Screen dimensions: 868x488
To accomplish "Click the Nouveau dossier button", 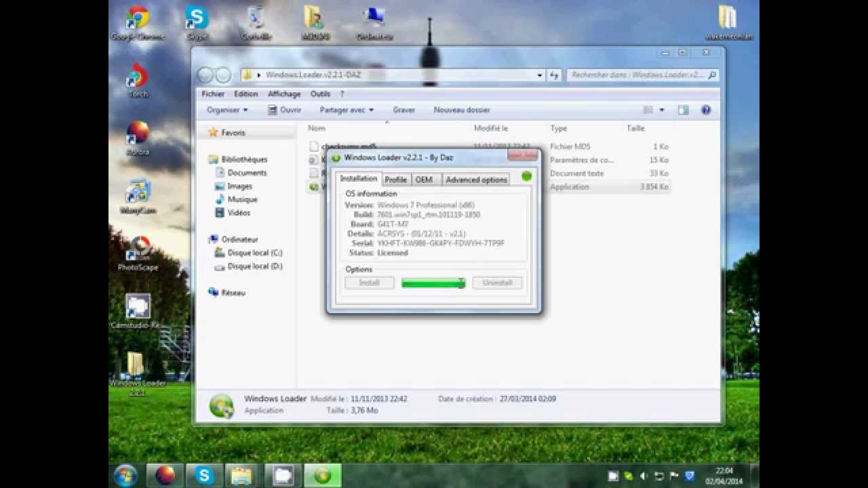I will pos(462,110).
